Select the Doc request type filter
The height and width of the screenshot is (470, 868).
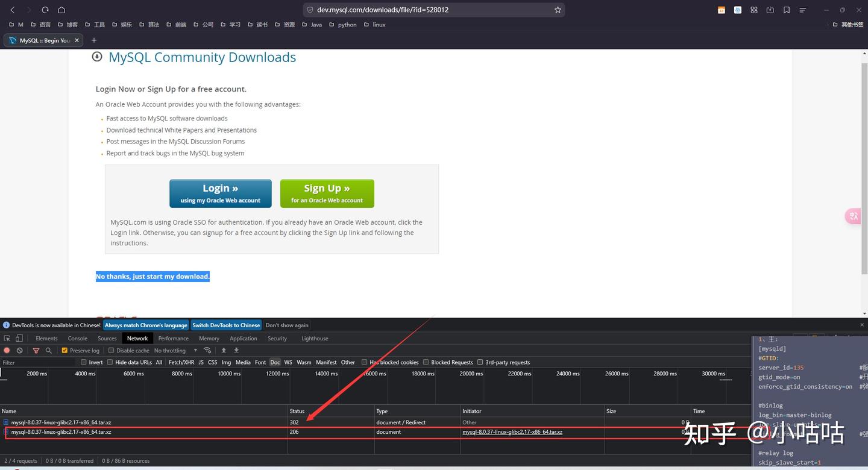click(275, 362)
